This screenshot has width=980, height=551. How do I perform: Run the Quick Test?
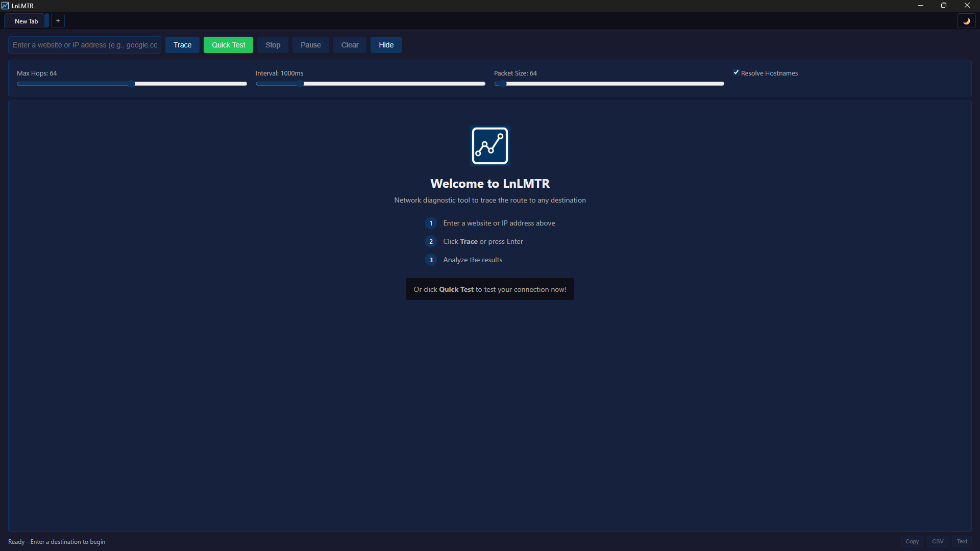(228, 45)
